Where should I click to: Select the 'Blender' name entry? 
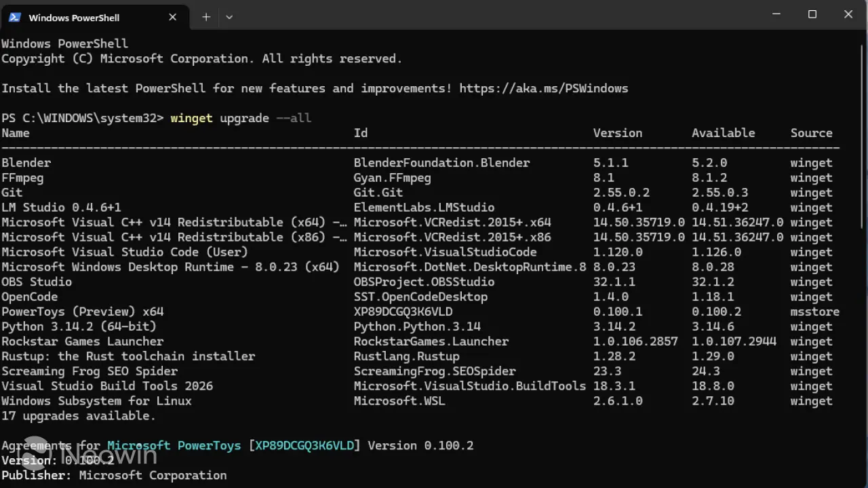[26, 163]
